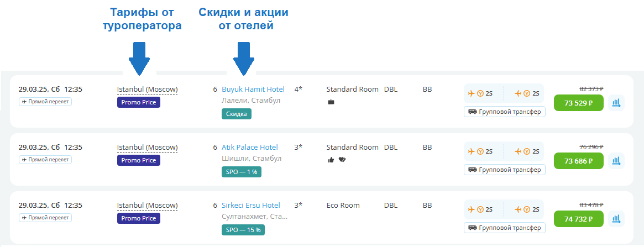This screenshot has width=644, height=247.
Task: Open the Sirkeci Ersu Hotel link
Action: (x=250, y=206)
